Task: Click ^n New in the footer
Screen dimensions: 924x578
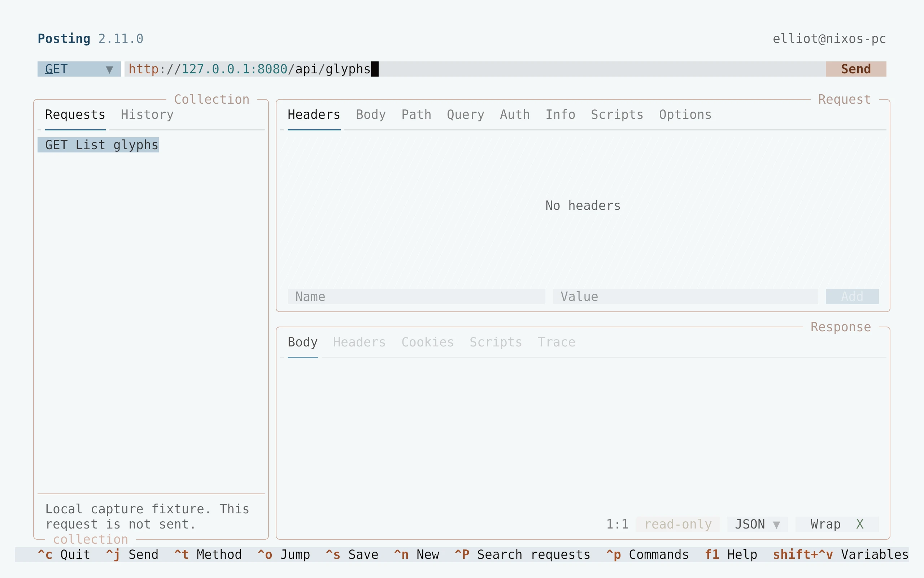Action: [416, 554]
